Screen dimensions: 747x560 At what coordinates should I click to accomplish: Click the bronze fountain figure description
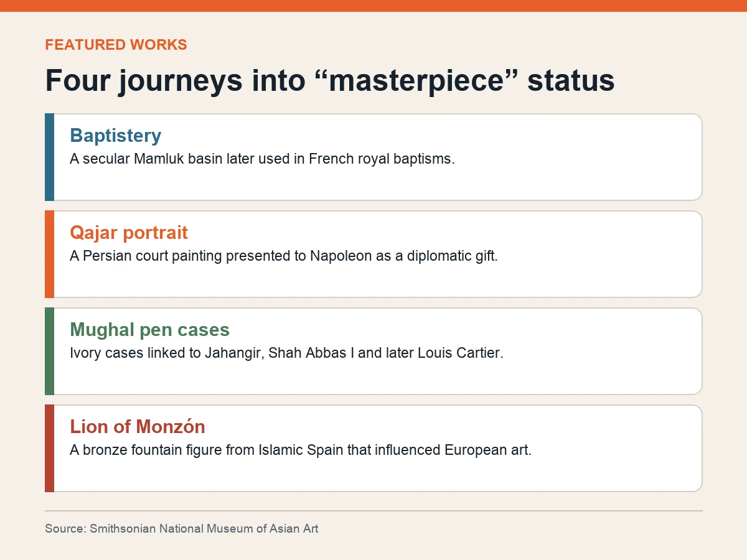301,450
